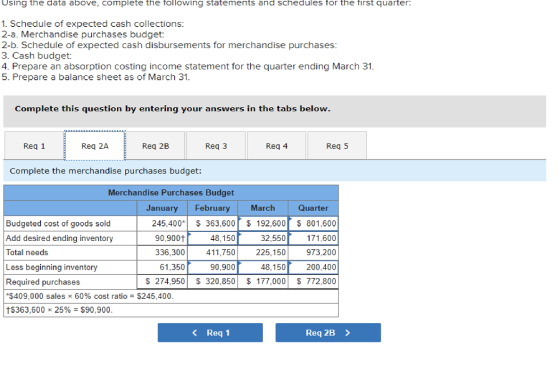This screenshot has width=560, height=373.
Task: Click February total needs 411,750
Action: click(x=212, y=253)
